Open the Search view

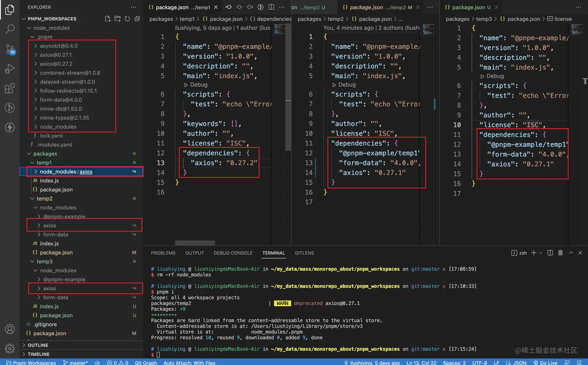click(10, 29)
